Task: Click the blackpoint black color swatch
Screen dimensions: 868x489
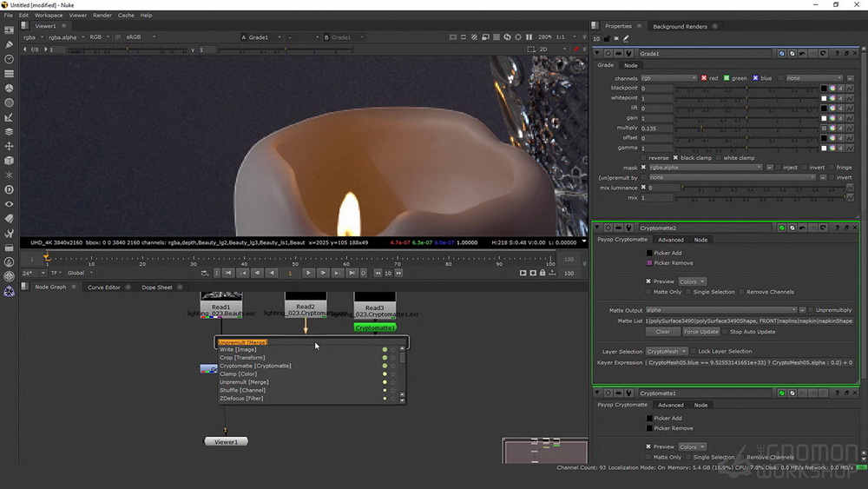Action: click(x=824, y=89)
